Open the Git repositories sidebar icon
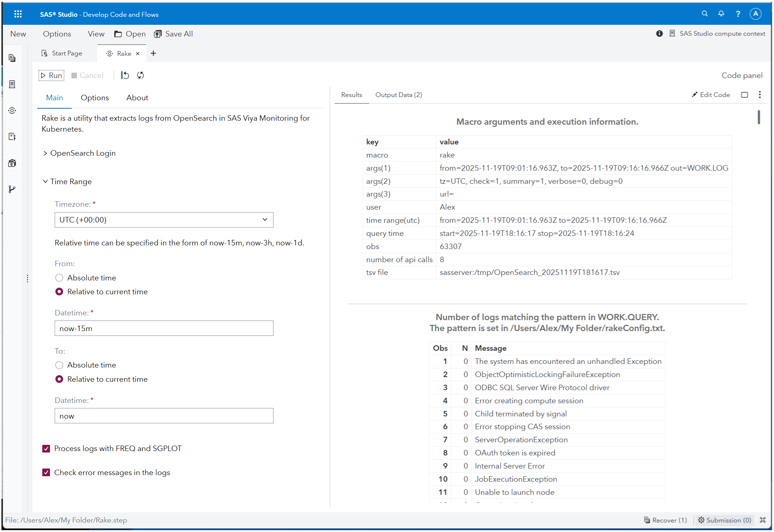Screen dimensions: 774x532 [12, 189]
